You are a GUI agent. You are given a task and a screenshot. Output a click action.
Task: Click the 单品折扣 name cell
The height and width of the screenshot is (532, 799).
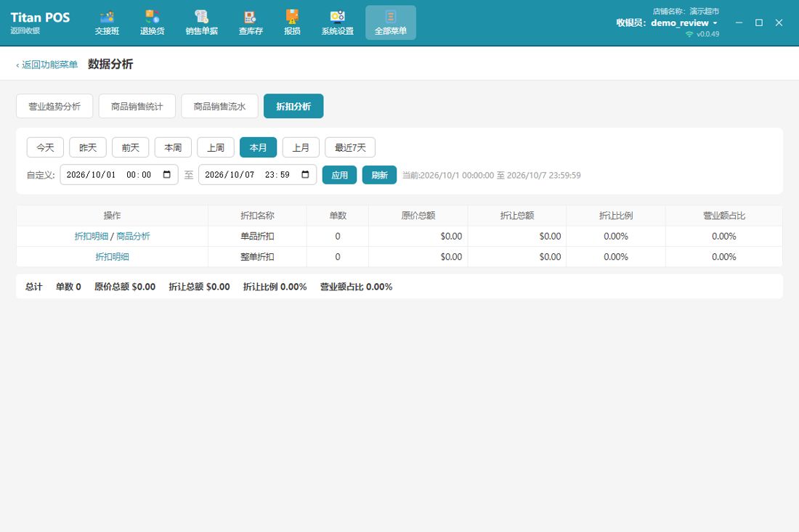coord(257,236)
